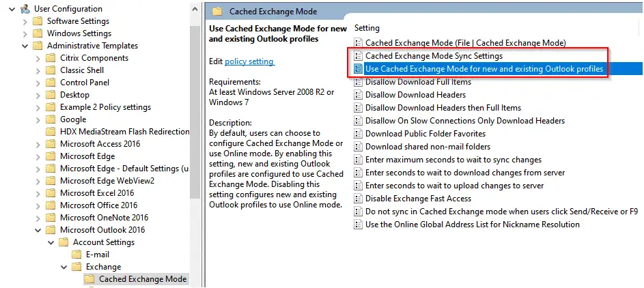Screen dimensions: 644x288
Task: Select 'Disallow Download Full Items' setting text
Action: coord(418,82)
